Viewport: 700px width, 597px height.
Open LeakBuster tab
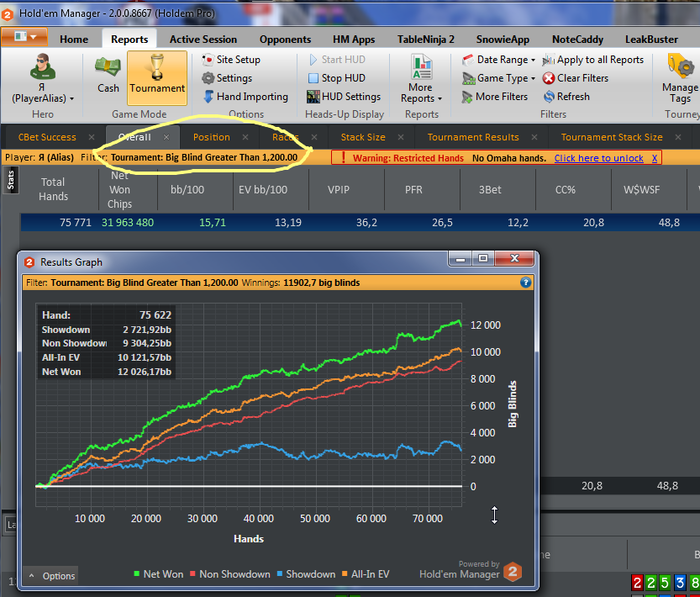[651, 39]
